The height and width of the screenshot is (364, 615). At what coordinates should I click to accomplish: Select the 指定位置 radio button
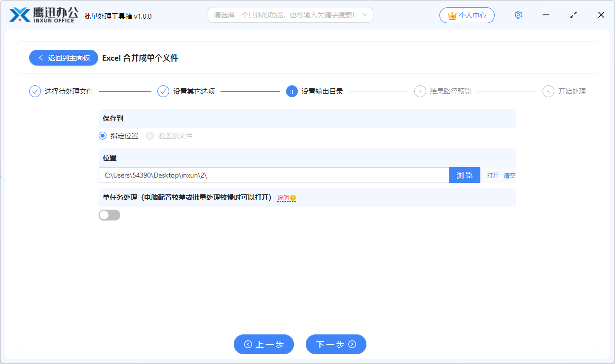[102, 136]
